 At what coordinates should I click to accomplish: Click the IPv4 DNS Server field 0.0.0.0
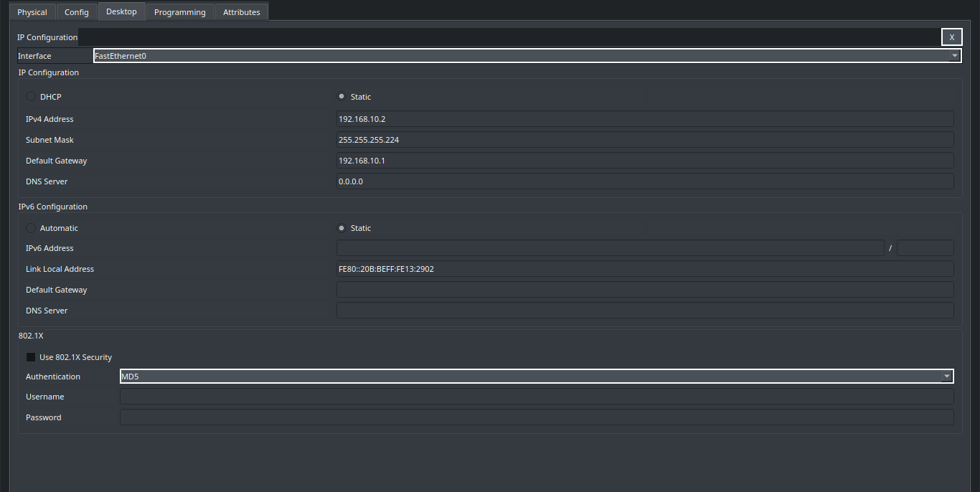pyautogui.click(x=645, y=181)
